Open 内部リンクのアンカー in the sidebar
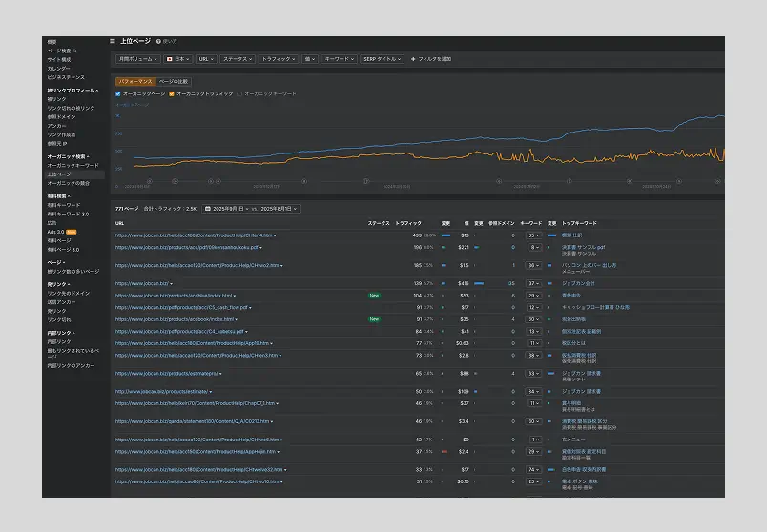Screen dimensions: 767x532 [71, 366]
